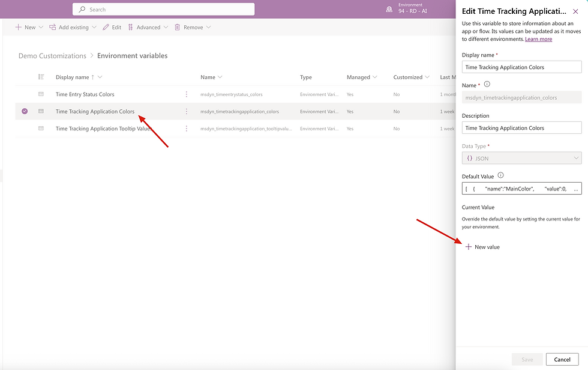Click the Edit pencil icon
The width and height of the screenshot is (588, 370).
point(106,27)
